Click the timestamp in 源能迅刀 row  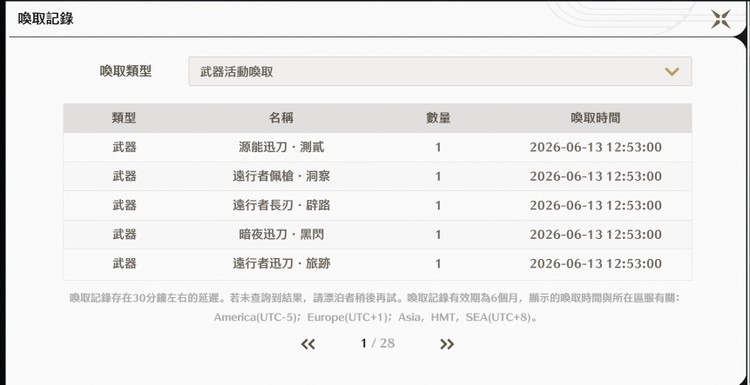coord(596,147)
